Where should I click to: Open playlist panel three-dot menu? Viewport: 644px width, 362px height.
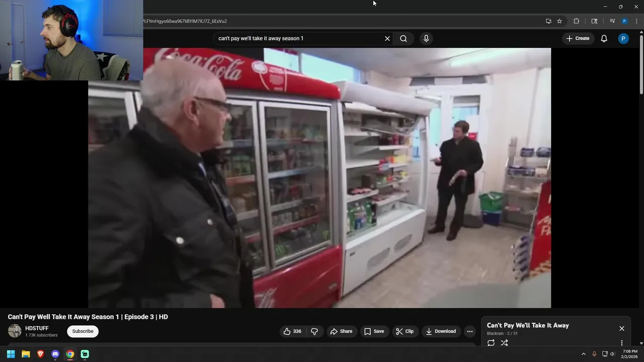[622, 343]
